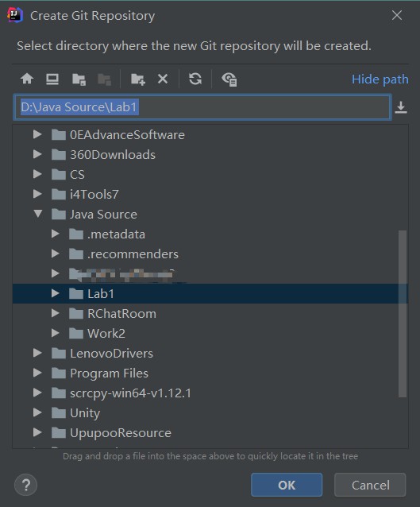
Task: Select the scrcpy-win64-v1.12.1 folder
Action: pos(121,393)
